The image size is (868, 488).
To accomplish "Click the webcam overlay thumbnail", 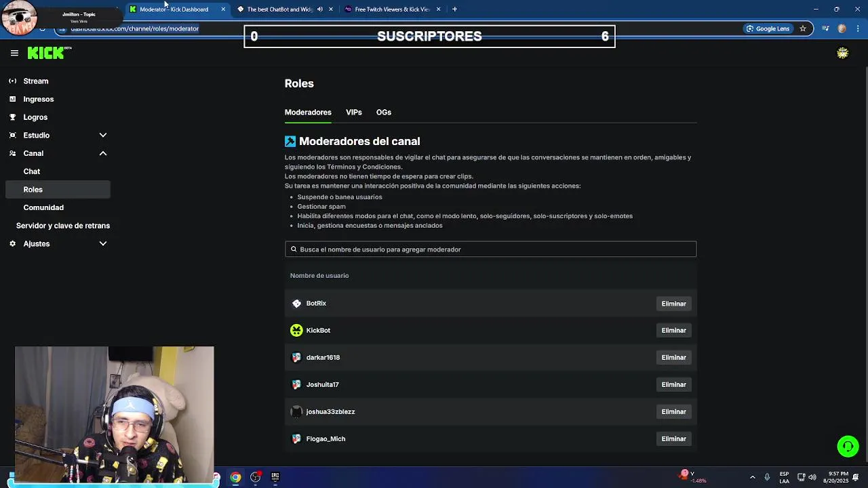I will [114, 414].
